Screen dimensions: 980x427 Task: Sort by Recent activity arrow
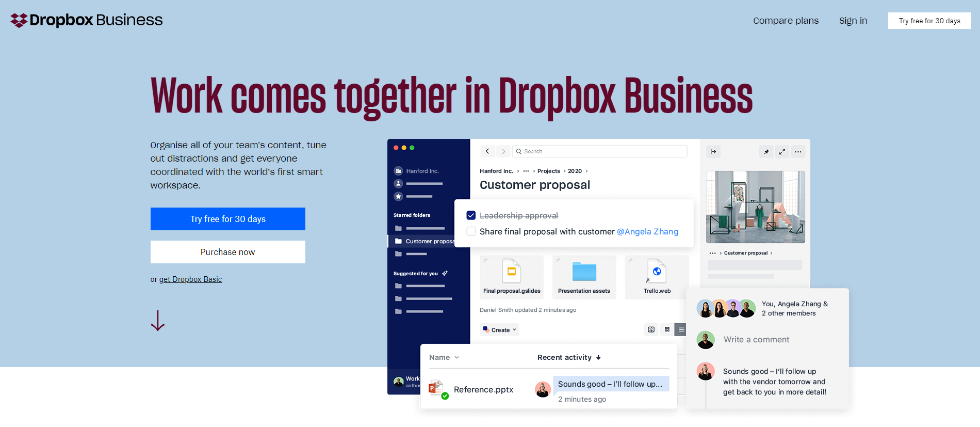tap(598, 357)
